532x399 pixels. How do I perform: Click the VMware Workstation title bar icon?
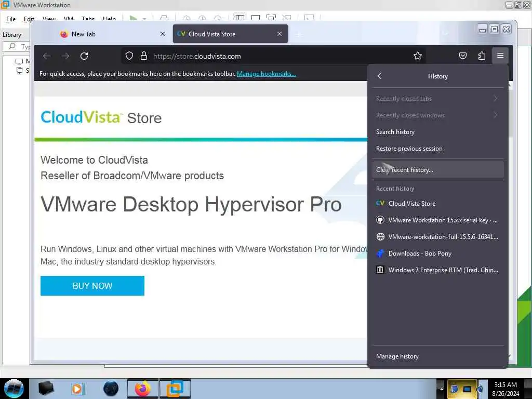5,5
